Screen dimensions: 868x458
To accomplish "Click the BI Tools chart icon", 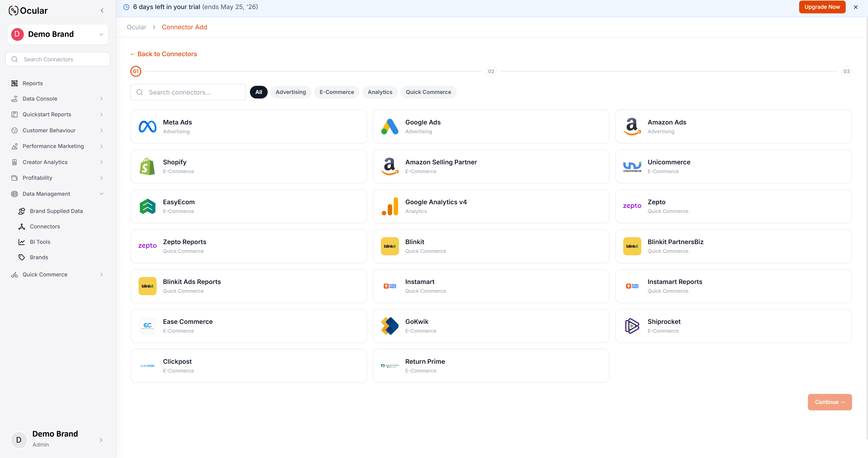I will (x=22, y=242).
